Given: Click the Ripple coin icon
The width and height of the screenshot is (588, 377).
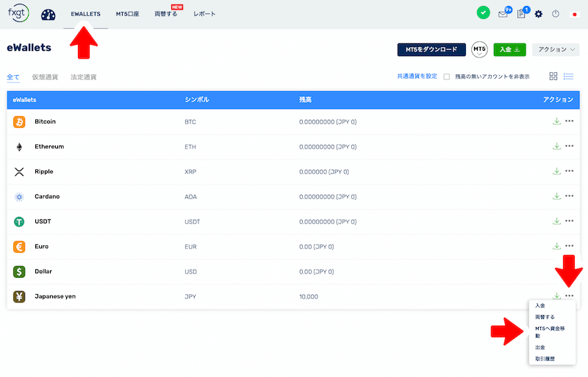Looking at the screenshot, I should pyautogui.click(x=19, y=172).
